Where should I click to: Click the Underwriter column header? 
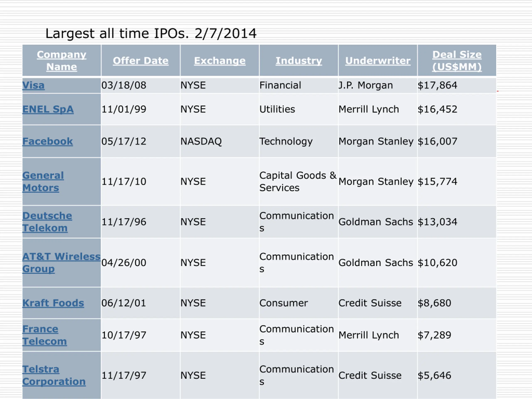(378, 61)
